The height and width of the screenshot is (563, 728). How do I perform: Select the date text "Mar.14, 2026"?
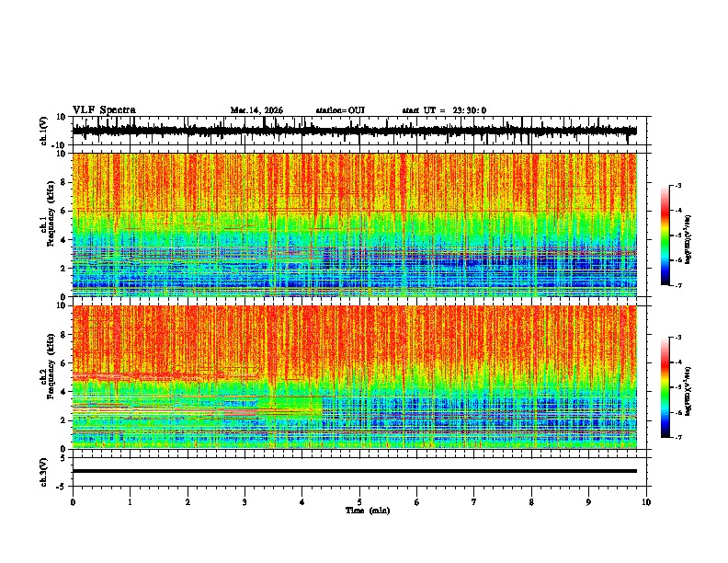coord(256,110)
